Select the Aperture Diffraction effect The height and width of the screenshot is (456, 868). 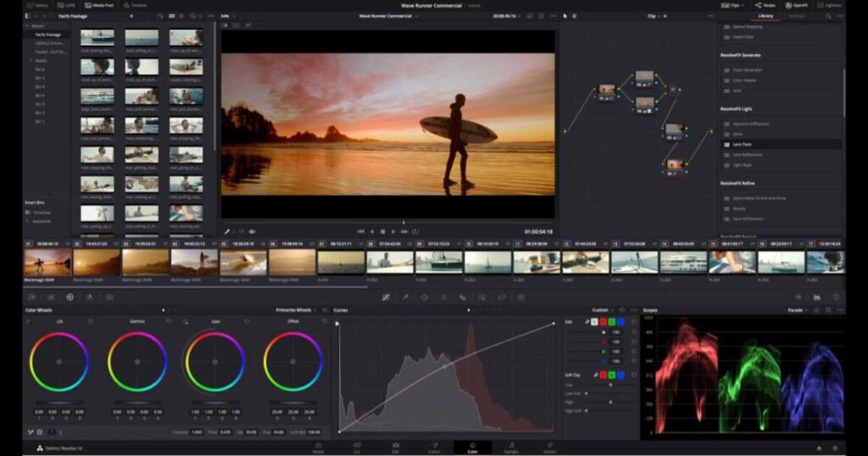(782, 124)
